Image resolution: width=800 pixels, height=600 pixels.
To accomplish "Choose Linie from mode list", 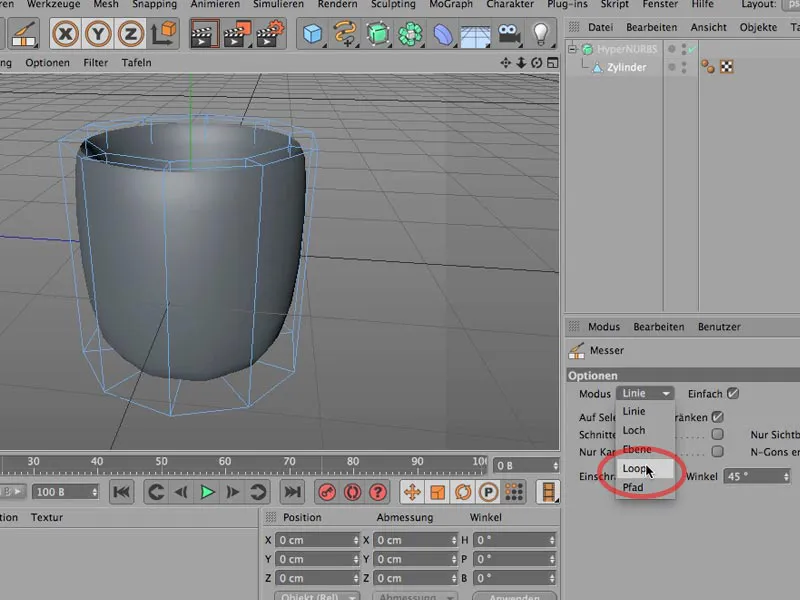I will pyautogui.click(x=645, y=411).
